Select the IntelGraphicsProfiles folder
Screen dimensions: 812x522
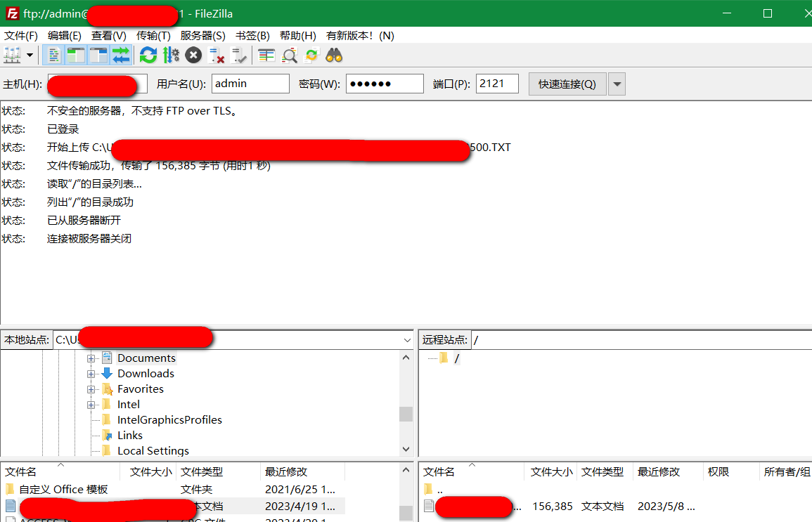(x=169, y=420)
